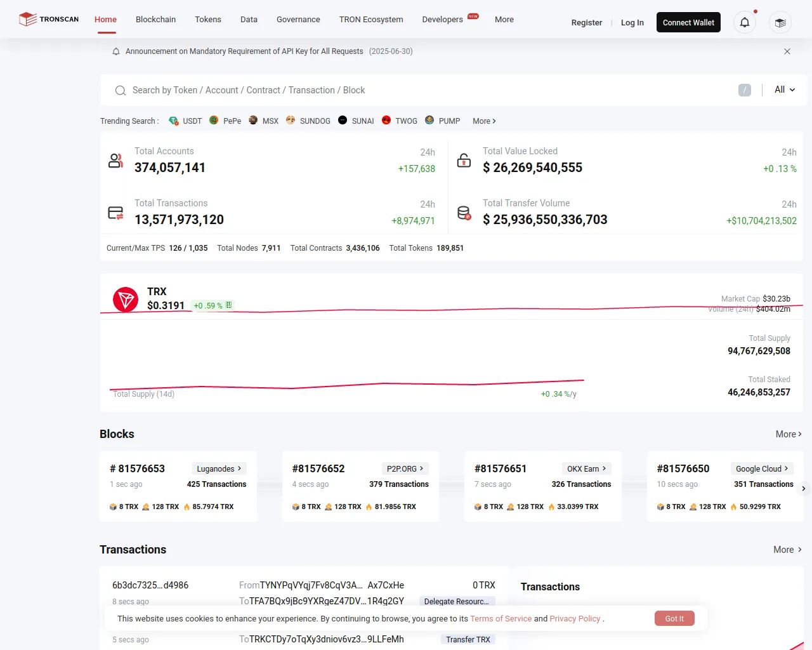
Task: Expand More trending search tokens
Action: click(x=484, y=121)
